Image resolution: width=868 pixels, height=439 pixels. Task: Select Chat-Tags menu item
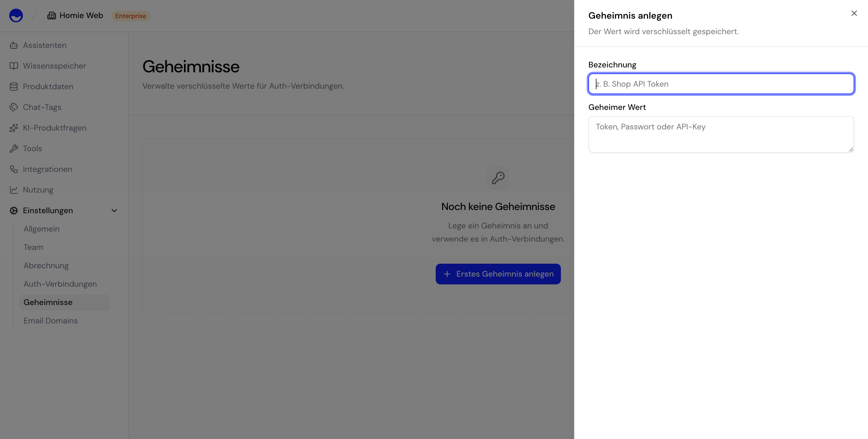[x=42, y=107]
